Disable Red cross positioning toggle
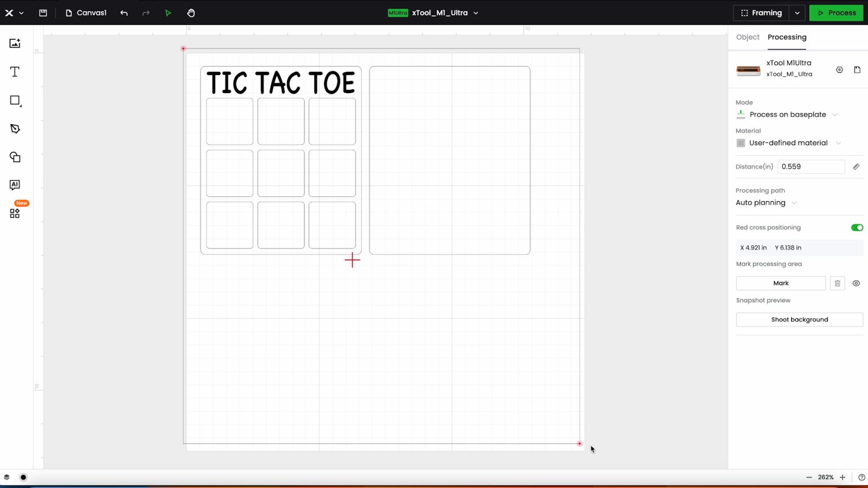 [857, 228]
